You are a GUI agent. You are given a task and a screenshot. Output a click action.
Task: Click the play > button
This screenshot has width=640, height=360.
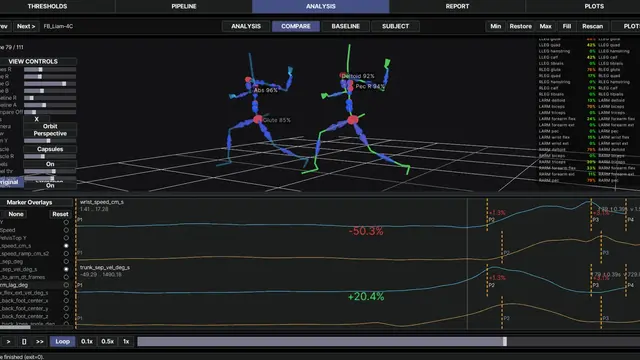coord(8,342)
